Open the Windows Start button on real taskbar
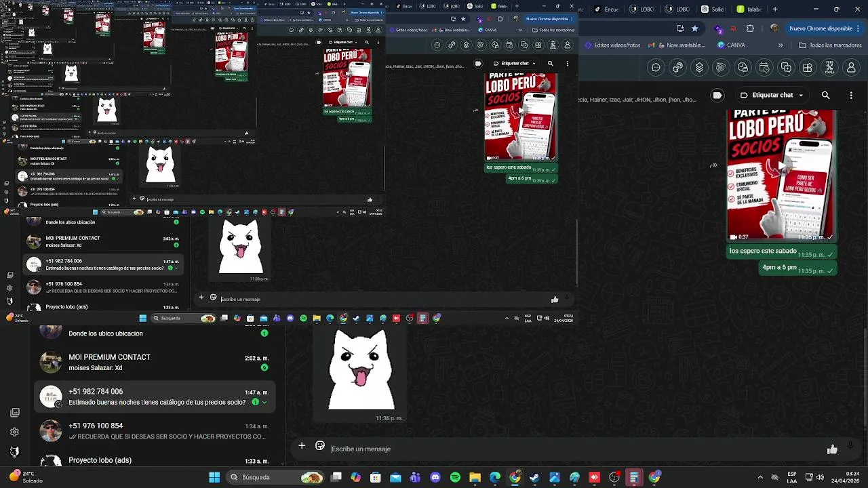This screenshot has height=488, width=868. point(214,477)
